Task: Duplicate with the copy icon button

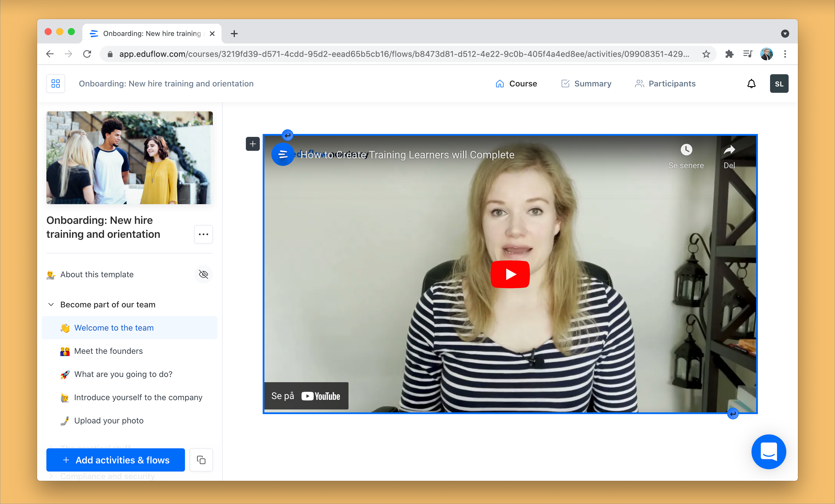Action: [x=201, y=460]
